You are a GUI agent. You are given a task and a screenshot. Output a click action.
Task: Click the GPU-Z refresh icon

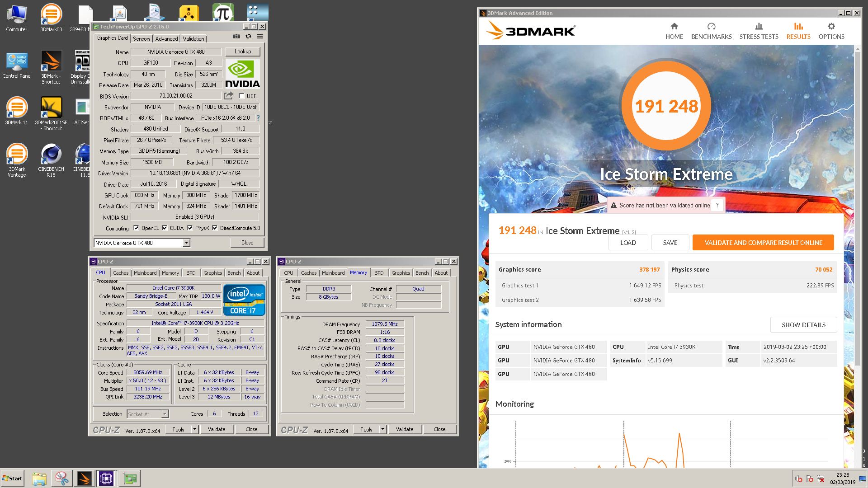pos(248,36)
